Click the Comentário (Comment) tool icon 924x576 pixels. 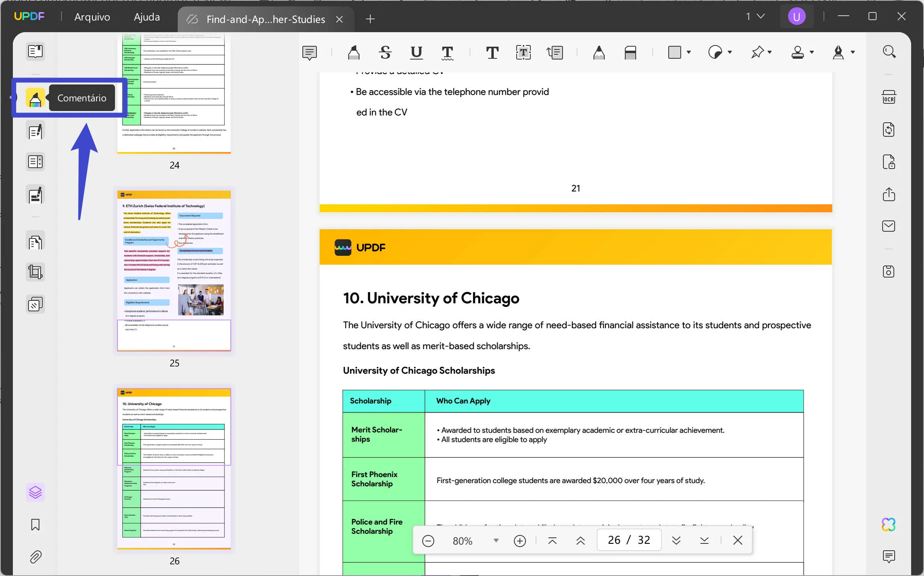click(34, 98)
